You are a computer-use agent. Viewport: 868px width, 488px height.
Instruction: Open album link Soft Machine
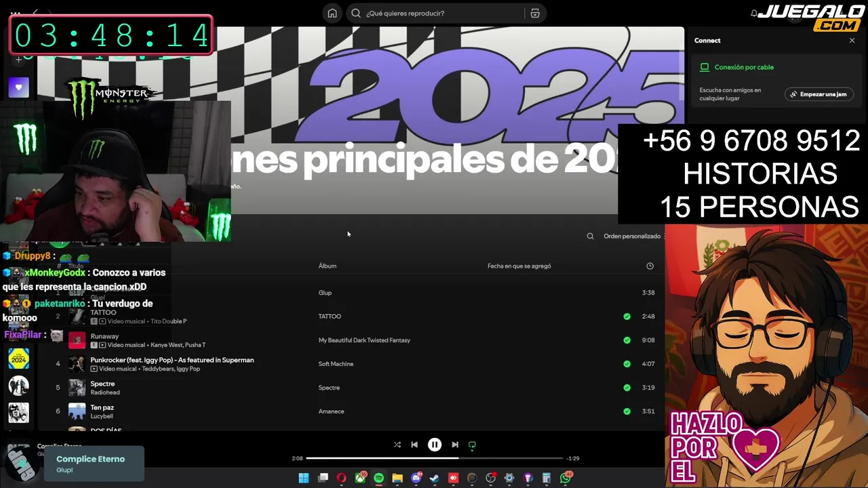[336, 364]
